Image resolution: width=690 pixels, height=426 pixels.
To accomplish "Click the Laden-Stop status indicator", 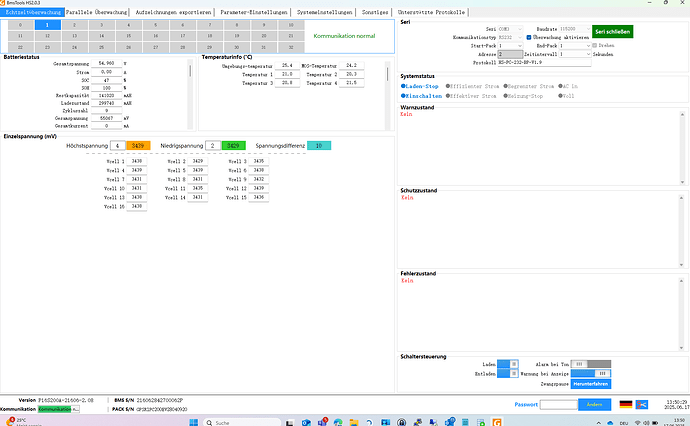I will pos(419,86).
